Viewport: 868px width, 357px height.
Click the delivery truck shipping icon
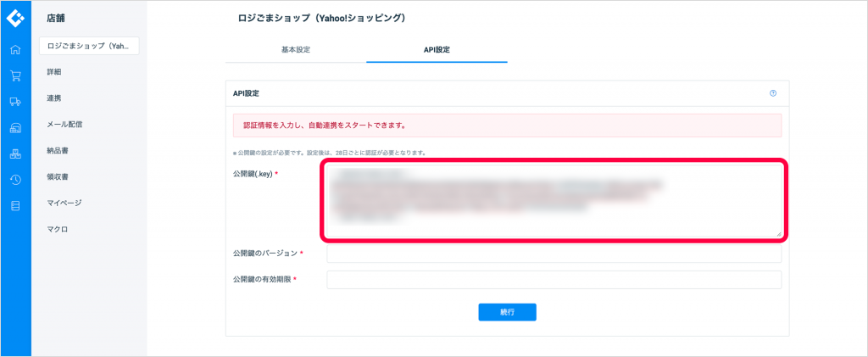[x=15, y=102]
